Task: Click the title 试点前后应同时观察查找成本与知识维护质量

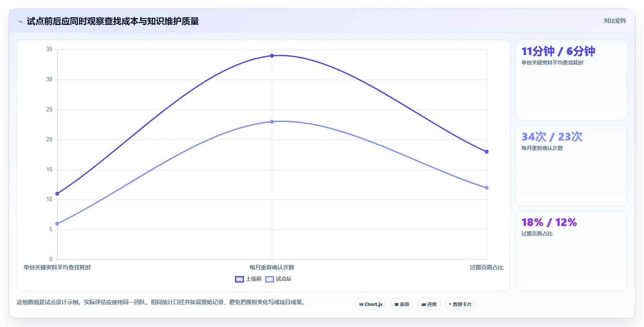Action: pyautogui.click(x=113, y=21)
